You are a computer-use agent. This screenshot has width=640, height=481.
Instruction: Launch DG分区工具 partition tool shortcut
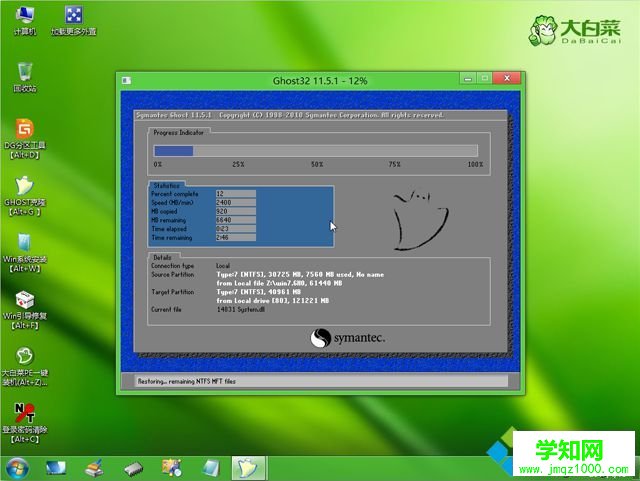(x=25, y=139)
